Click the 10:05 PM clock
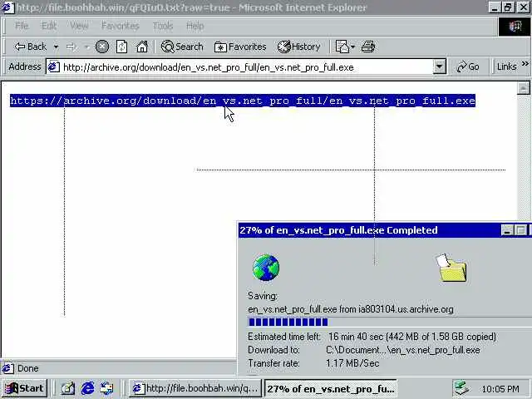Screen dimensions: 532x399 [x=500, y=389]
